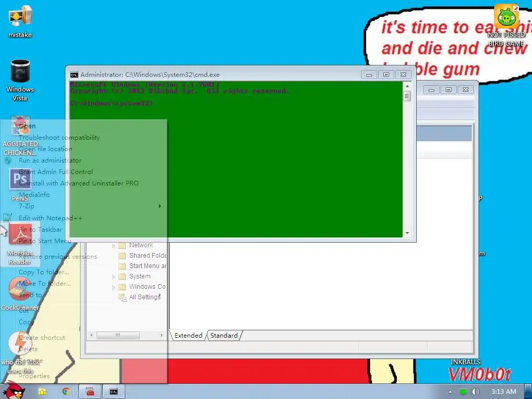532x399 pixels.
Task: Click the tree pane scroll-right arrow
Action: pos(162,335)
